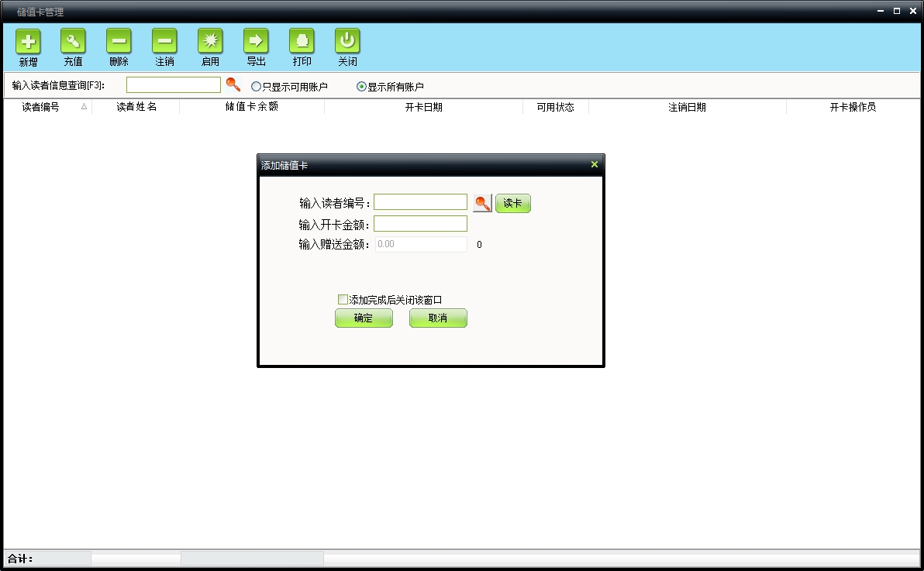Close the 添加储值卡 dialog with X
Viewport: 924px width, 571px height.
pyautogui.click(x=595, y=164)
